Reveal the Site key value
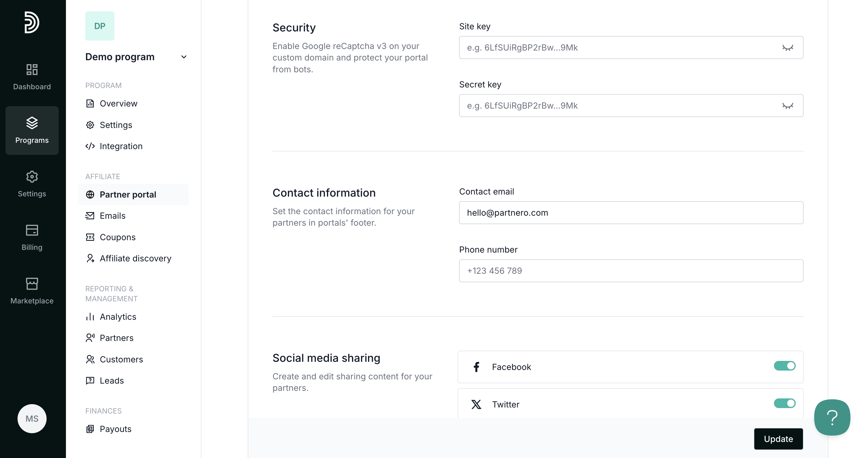Screen dimensions: 868x458 pyautogui.click(x=788, y=47)
